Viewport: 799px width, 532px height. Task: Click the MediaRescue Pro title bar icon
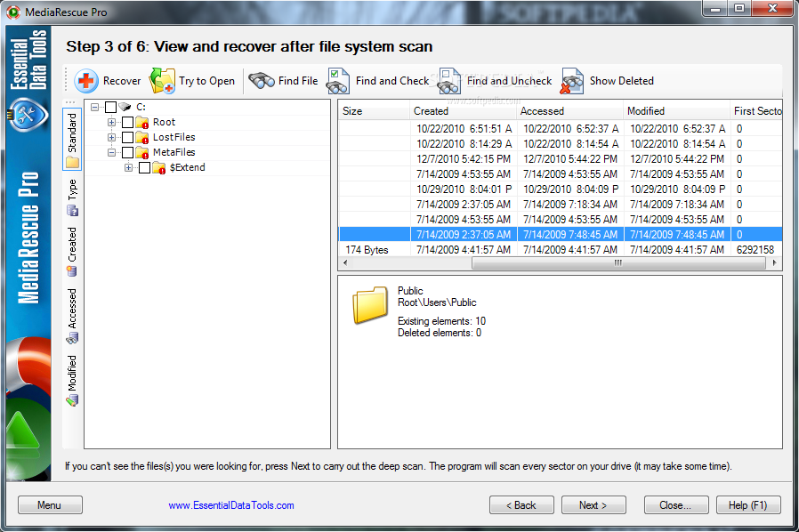13,12
